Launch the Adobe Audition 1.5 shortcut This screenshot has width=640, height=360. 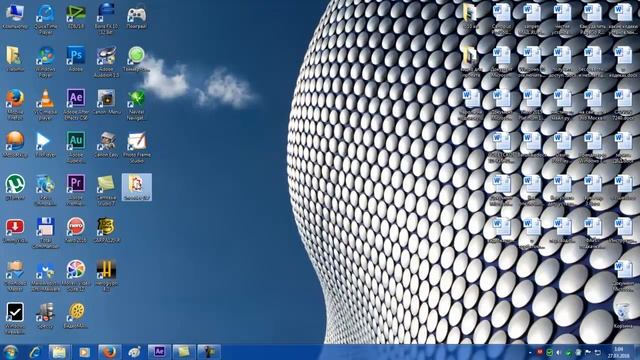coord(106,61)
